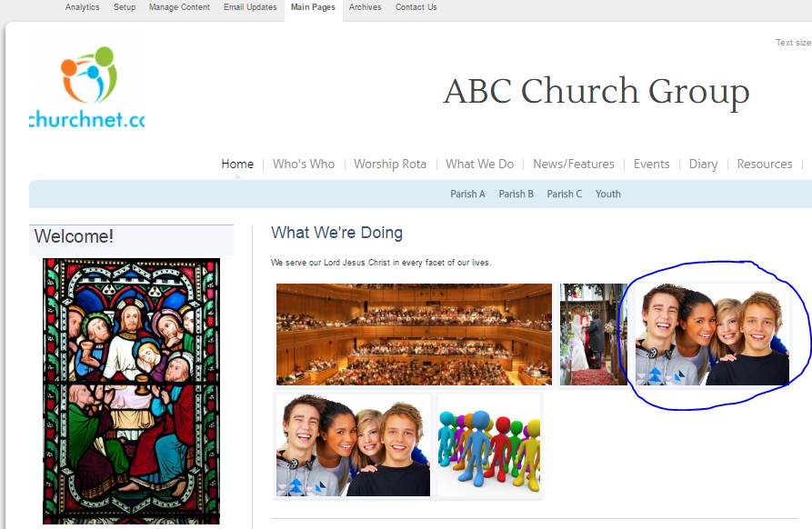Open the Events page
Screen dimensions: 812x529
pos(651,164)
